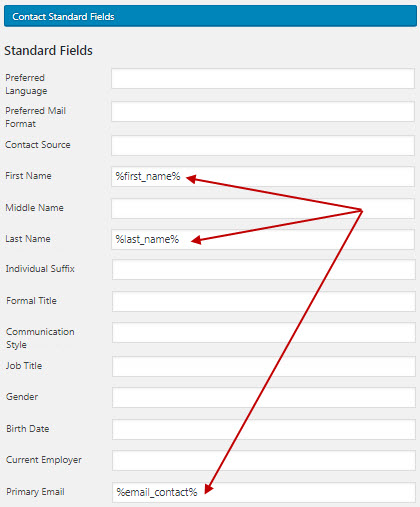Click the Preferred Language input field
This screenshot has height=507, width=420.
[x=263, y=79]
